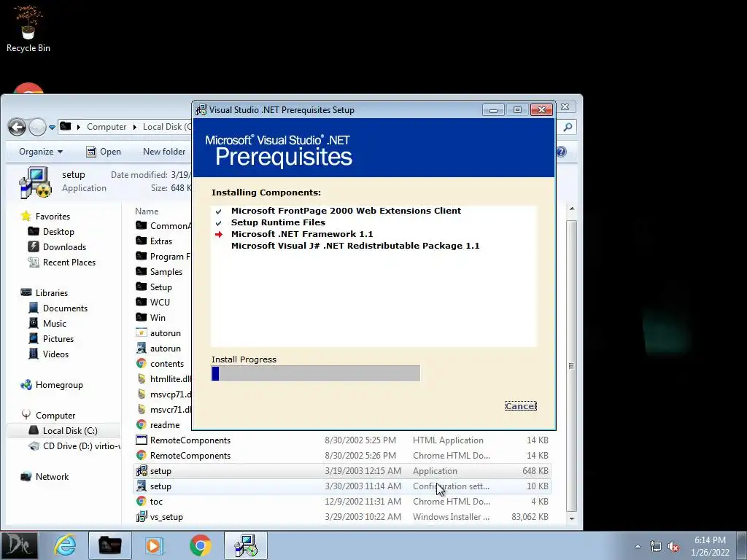
Task: Open Recent Places under Favorites
Action: [x=69, y=262]
